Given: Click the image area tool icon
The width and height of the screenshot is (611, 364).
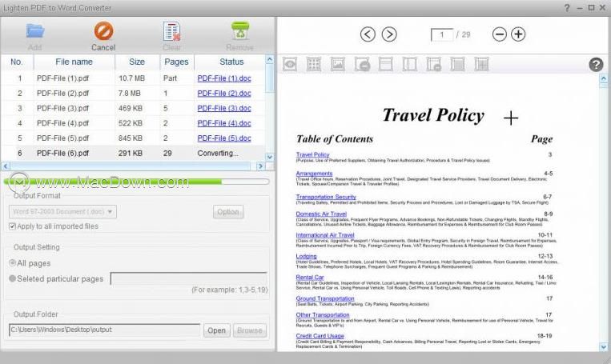Looking at the screenshot, I should coord(337,64).
